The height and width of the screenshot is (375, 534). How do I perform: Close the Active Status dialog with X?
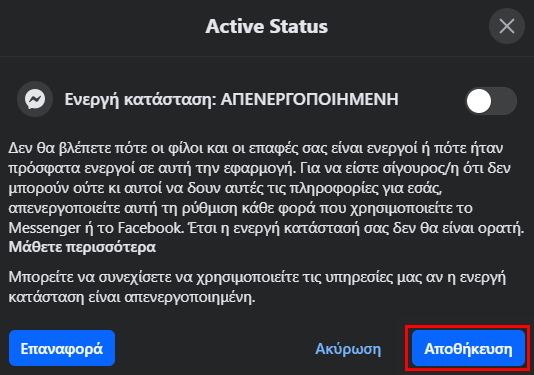click(x=506, y=26)
